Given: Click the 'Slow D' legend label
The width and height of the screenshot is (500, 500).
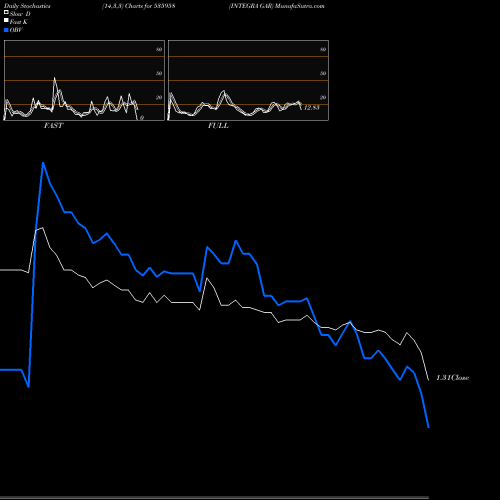Looking at the screenshot, I should [20, 14].
